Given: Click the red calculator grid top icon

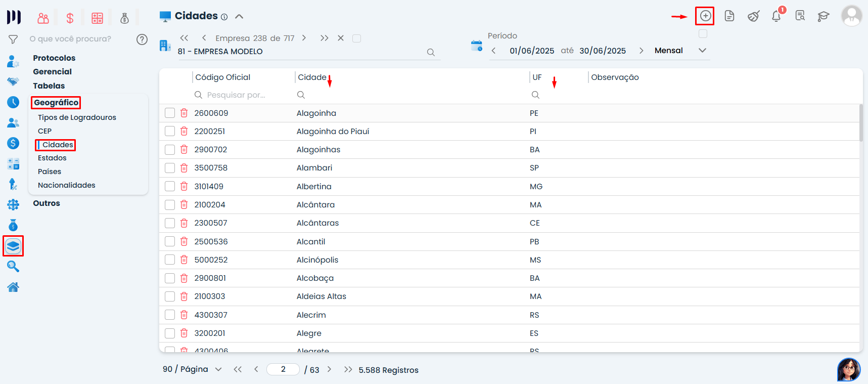Looking at the screenshot, I should click(97, 19).
